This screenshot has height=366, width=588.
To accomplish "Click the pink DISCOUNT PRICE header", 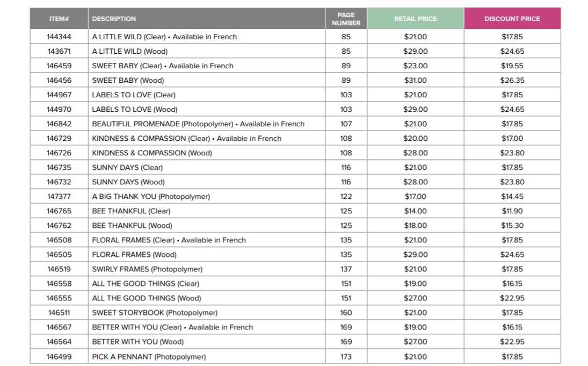I will (x=512, y=19).
